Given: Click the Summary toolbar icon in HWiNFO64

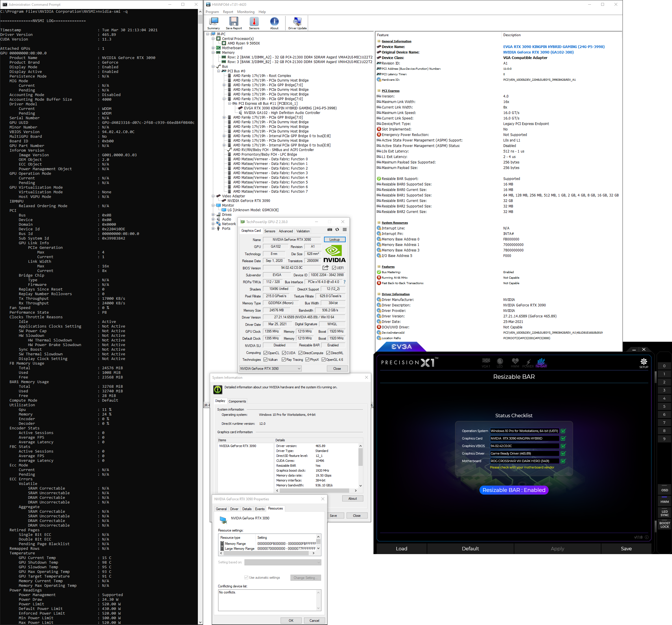Looking at the screenshot, I should (x=213, y=23).
